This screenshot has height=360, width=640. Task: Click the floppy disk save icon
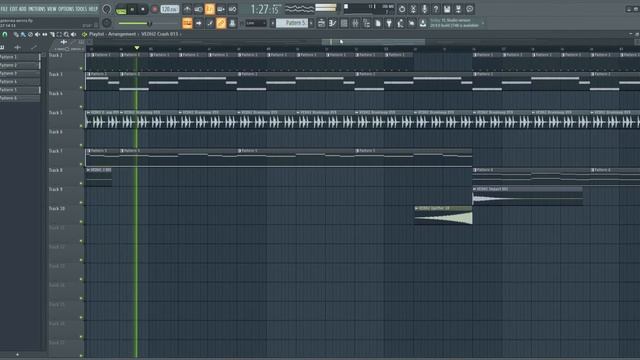point(447,9)
